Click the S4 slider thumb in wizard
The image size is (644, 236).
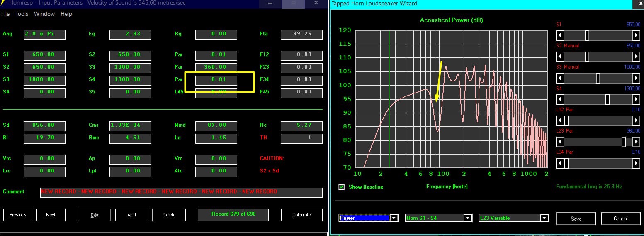pyautogui.click(x=608, y=99)
